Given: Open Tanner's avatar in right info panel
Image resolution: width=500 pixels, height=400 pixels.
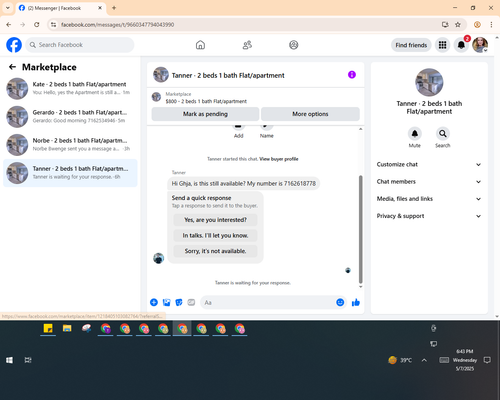Looking at the screenshot, I should [429, 82].
